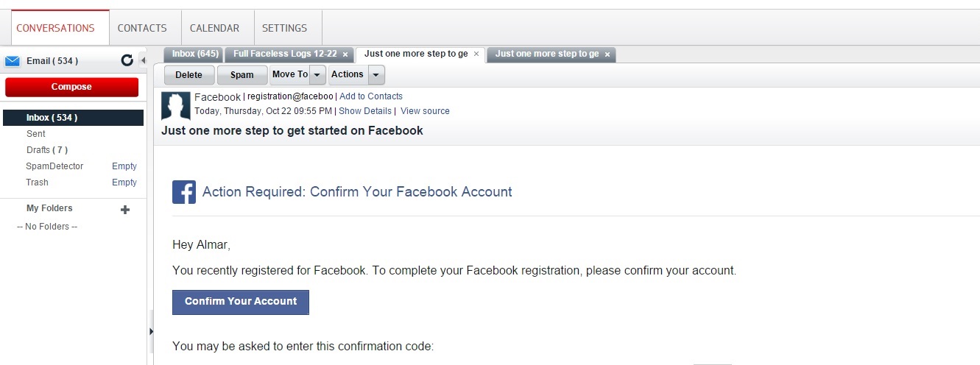
Task: Mark this message as Spam
Action: [x=242, y=75]
